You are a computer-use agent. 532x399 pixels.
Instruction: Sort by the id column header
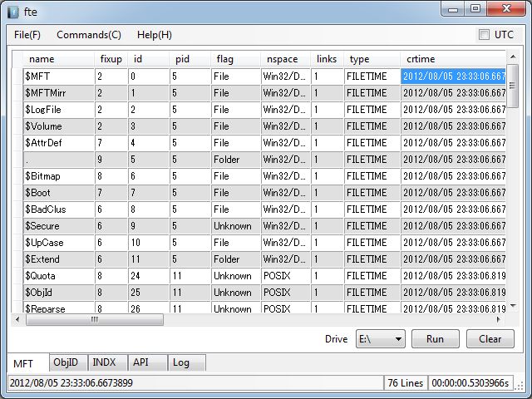[149, 59]
